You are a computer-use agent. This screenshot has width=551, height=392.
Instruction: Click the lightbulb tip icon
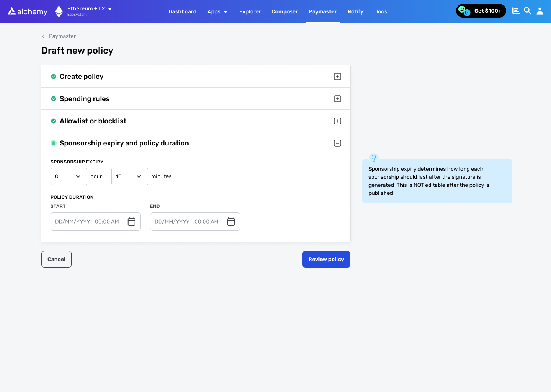click(374, 158)
